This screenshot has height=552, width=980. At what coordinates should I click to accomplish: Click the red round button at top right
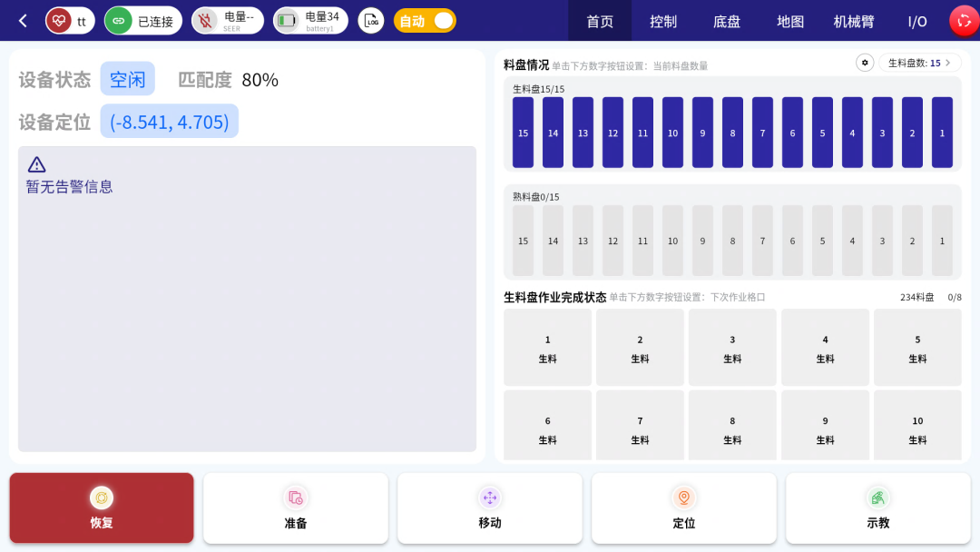click(963, 21)
